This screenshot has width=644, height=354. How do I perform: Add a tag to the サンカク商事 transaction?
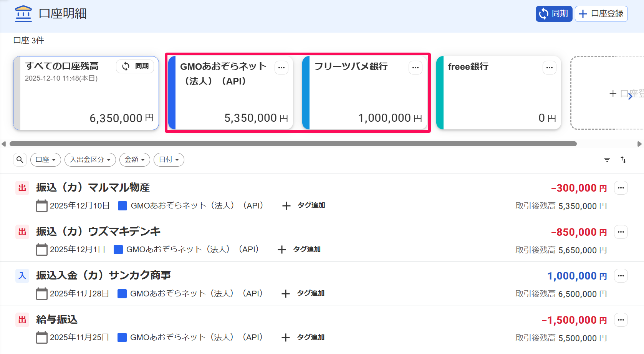point(303,293)
